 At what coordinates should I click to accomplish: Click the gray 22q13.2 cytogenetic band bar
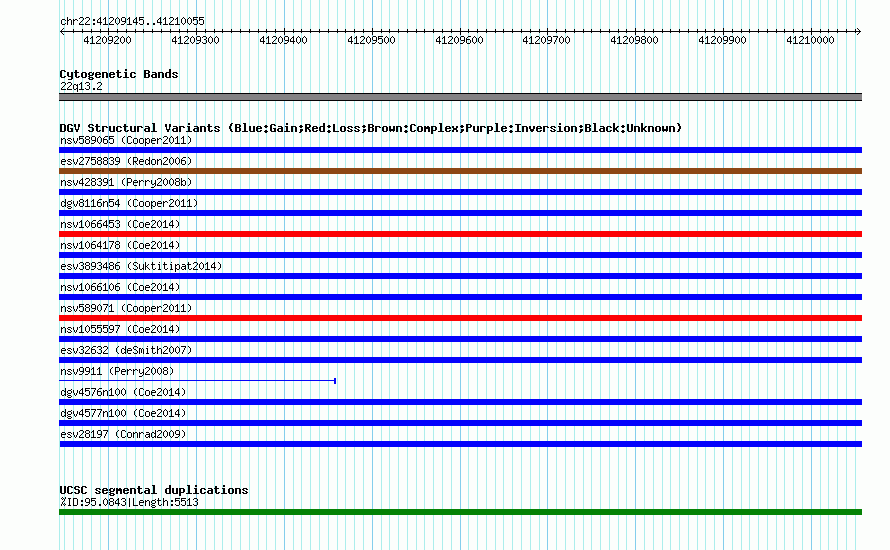[460, 97]
